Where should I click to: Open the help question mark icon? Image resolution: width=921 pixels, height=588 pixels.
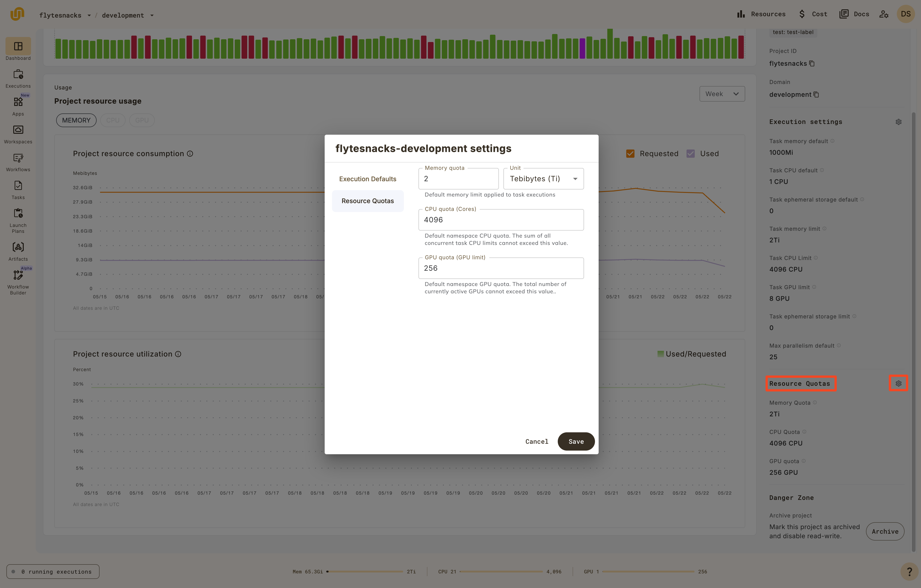[x=910, y=572]
